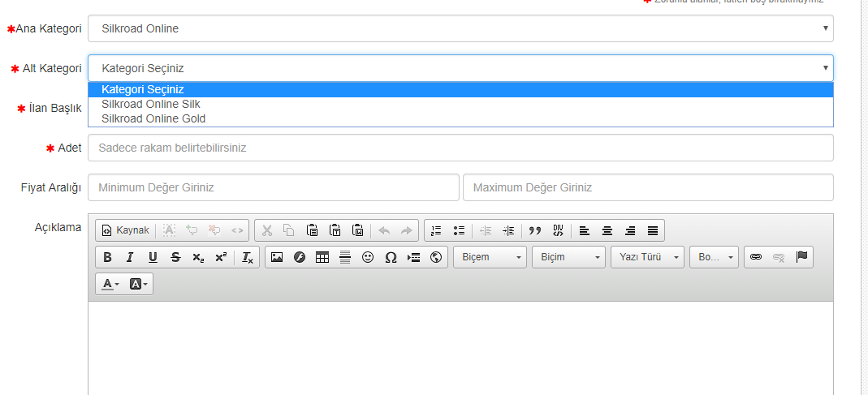Click the decrease indent icon
The height and width of the screenshot is (395, 868).
point(486,230)
